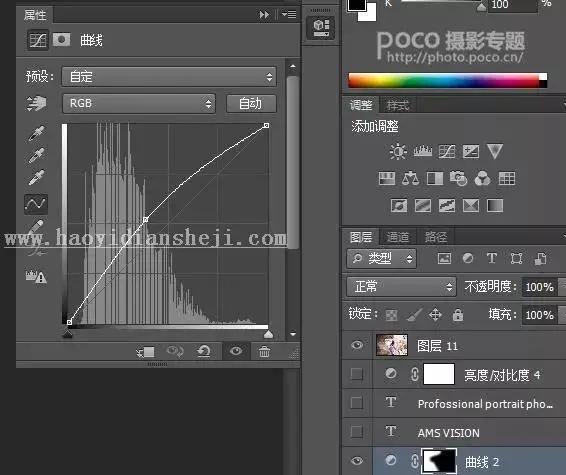Add a Color Balance adjustment
Screen dimensions: 566x475
click(411, 178)
